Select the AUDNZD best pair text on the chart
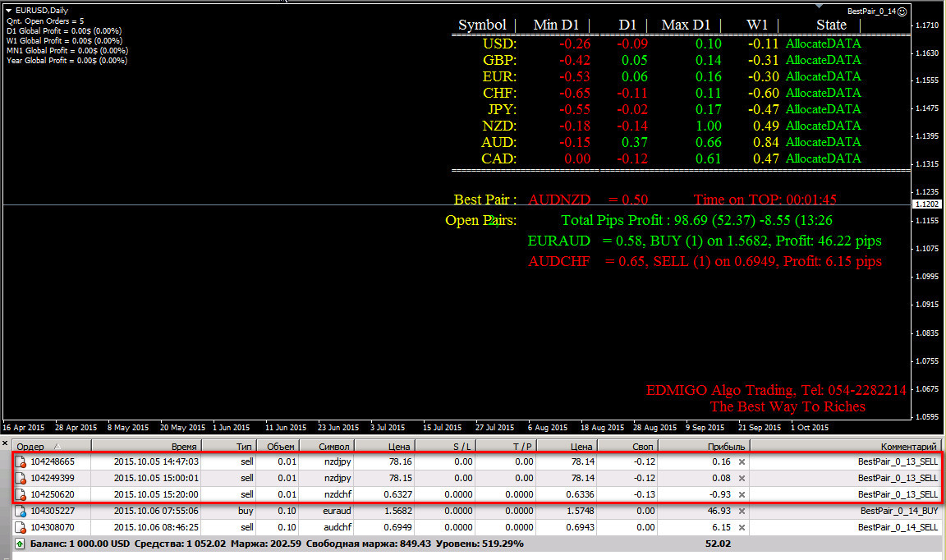This screenshot has height=560, width=946. [x=559, y=200]
